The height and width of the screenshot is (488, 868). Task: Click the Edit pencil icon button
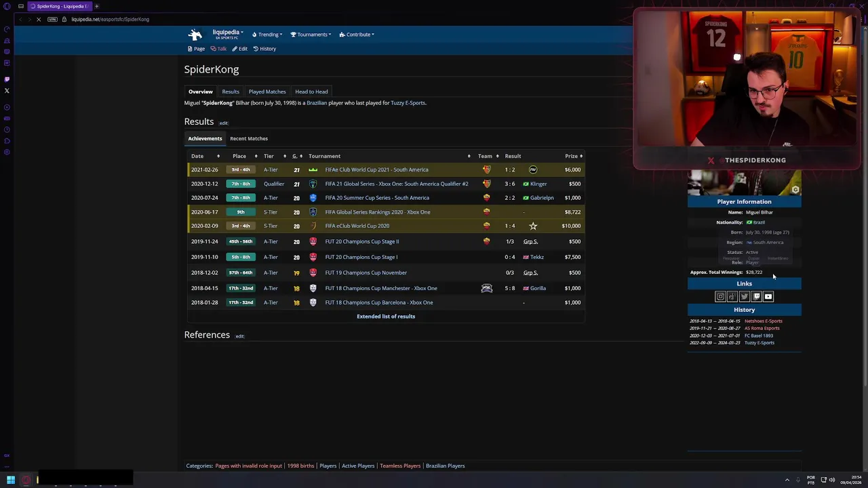(x=239, y=49)
